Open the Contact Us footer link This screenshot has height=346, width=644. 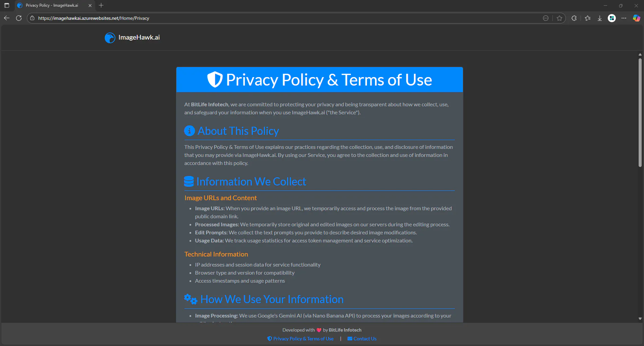pyautogui.click(x=362, y=339)
